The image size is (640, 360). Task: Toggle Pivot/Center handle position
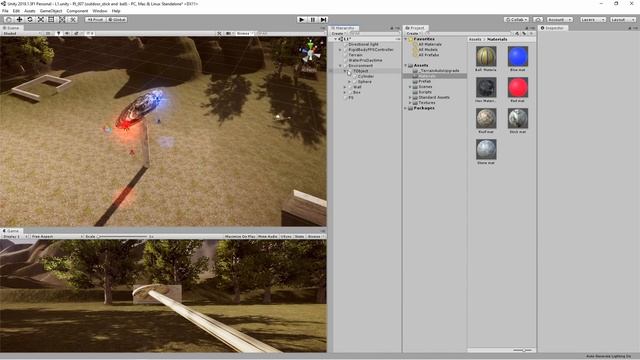[96, 19]
